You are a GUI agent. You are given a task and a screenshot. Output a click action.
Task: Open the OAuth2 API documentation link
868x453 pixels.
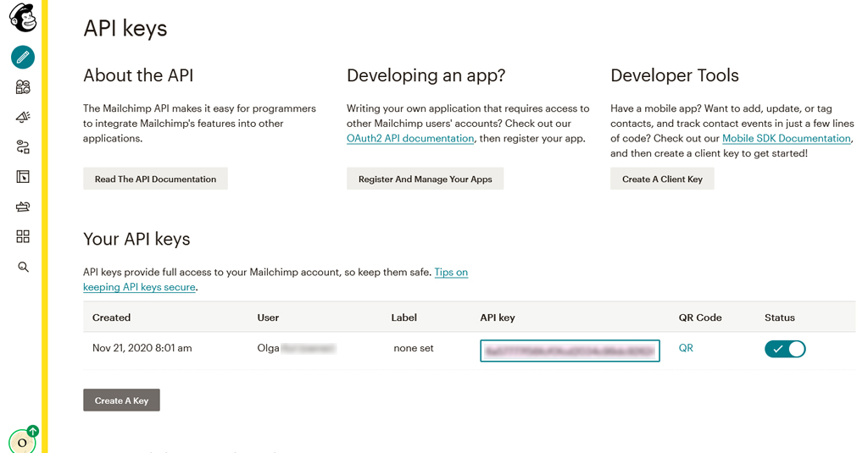[410, 138]
